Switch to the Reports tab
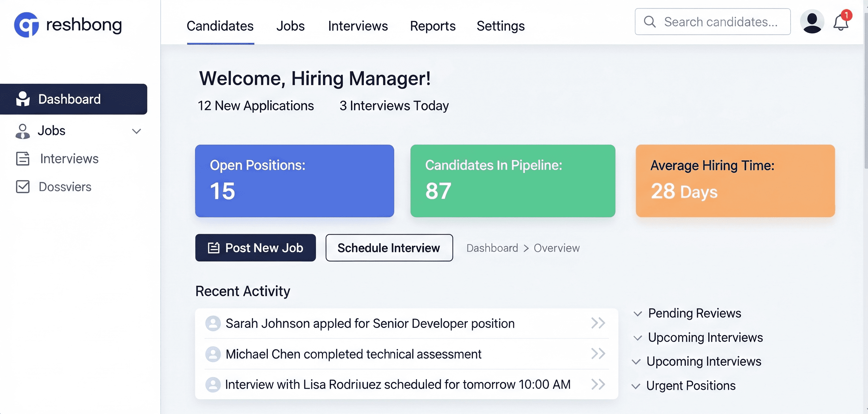868x414 pixels. (x=432, y=26)
